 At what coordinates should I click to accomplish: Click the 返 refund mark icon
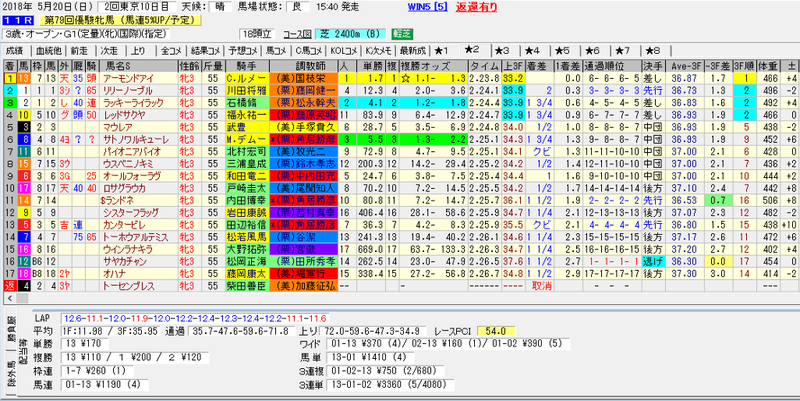10,286
